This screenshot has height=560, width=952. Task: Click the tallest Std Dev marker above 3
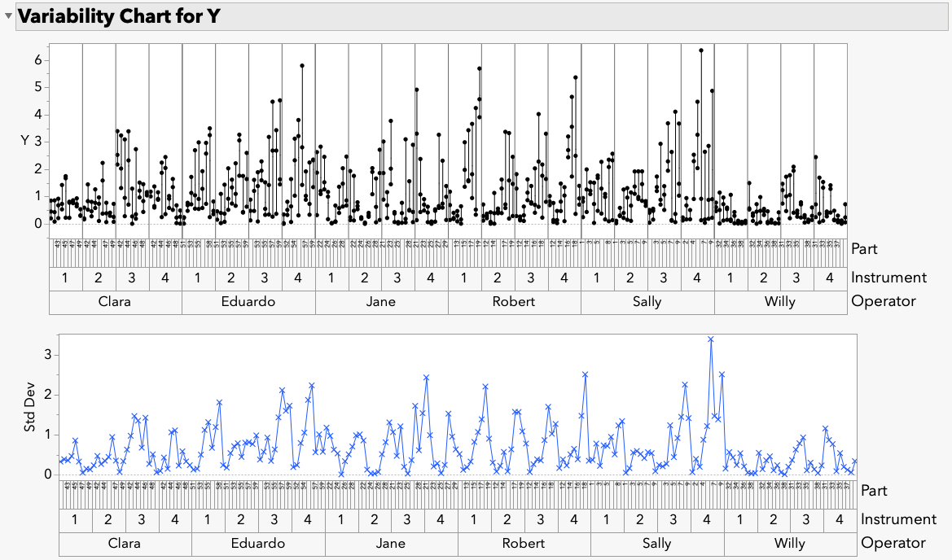711,338
